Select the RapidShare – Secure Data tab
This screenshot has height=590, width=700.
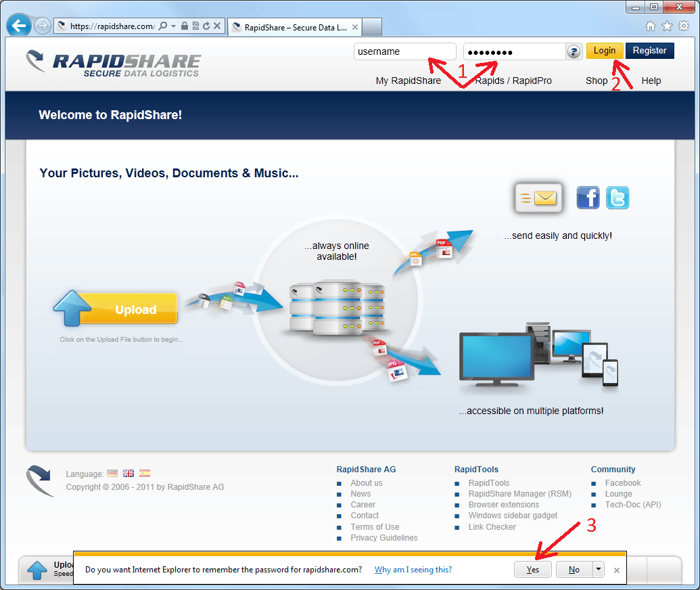click(295, 27)
